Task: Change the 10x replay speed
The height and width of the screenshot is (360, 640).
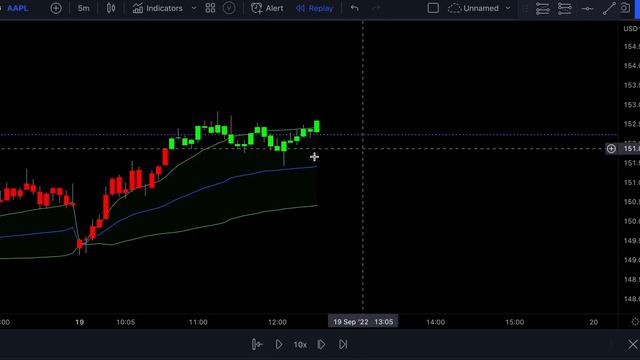Action: (300, 345)
